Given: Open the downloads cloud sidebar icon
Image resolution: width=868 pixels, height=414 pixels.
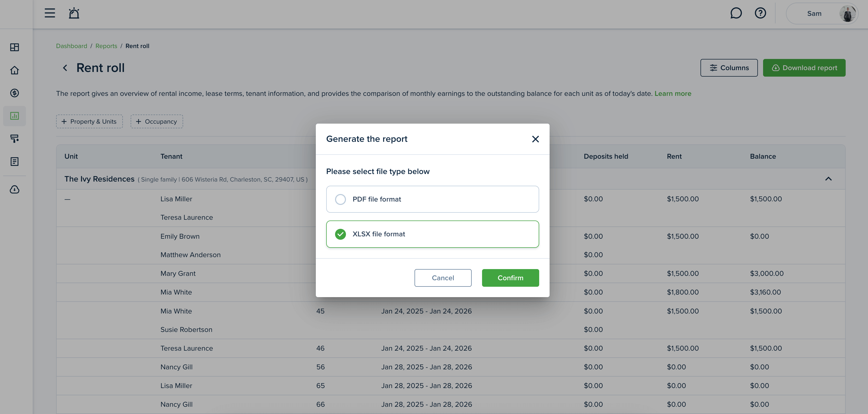Looking at the screenshot, I should pyautogui.click(x=15, y=190).
